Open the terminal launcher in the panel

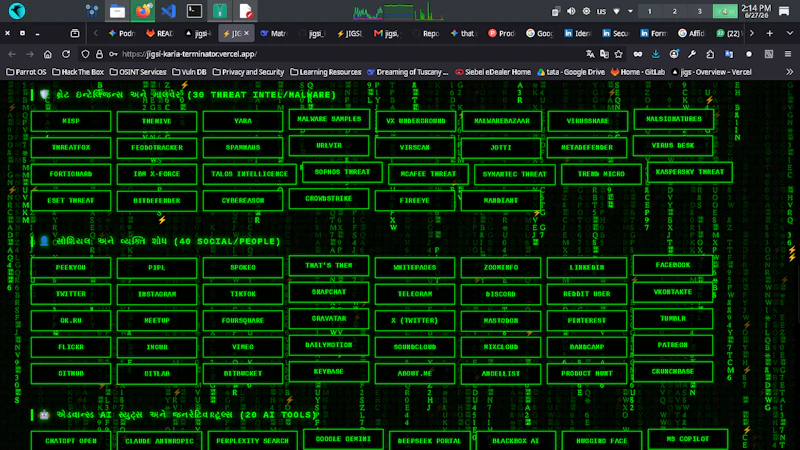point(194,11)
